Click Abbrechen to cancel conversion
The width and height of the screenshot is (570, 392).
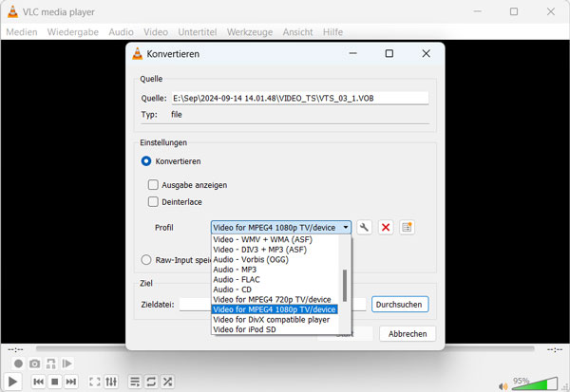[x=408, y=334]
